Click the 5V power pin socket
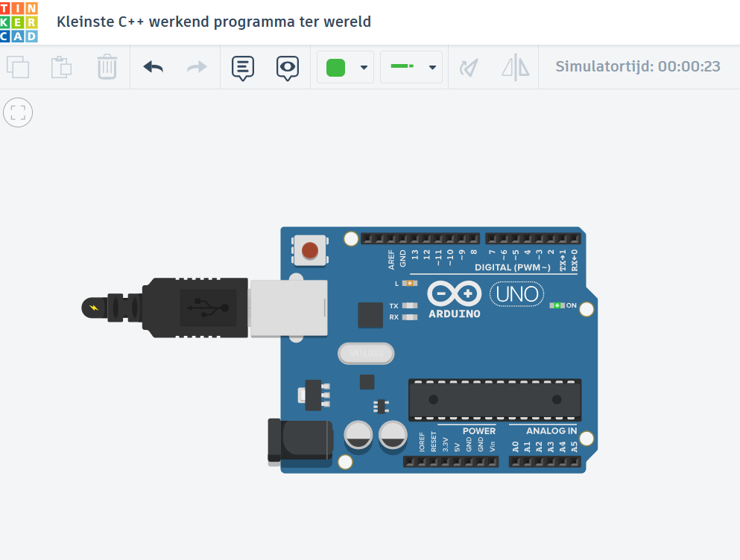Image resolution: width=740 pixels, height=560 pixels. 457,462
